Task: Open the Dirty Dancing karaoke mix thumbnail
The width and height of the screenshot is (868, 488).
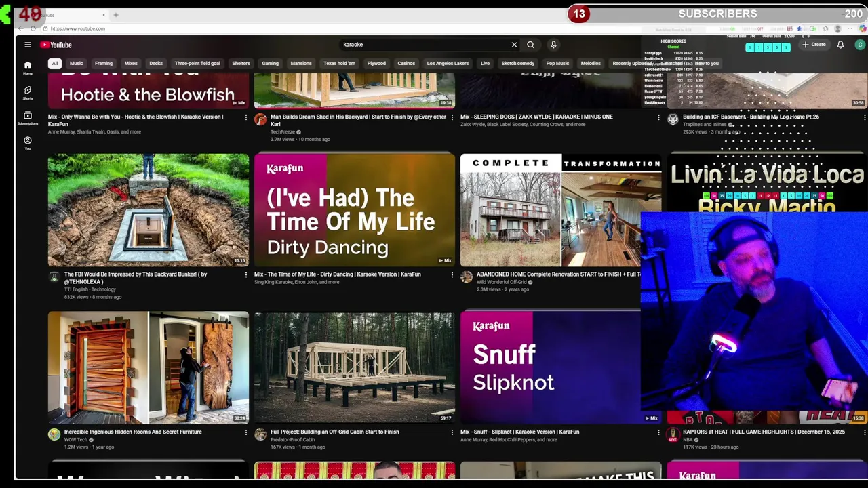Action: pos(355,210)
